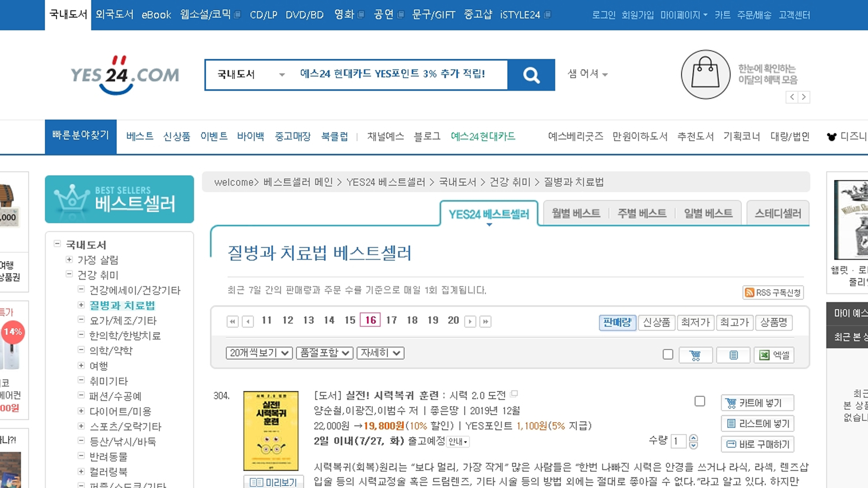Increase quantity with up stepper arrow

pyautogui.click(x=693, y=437)
